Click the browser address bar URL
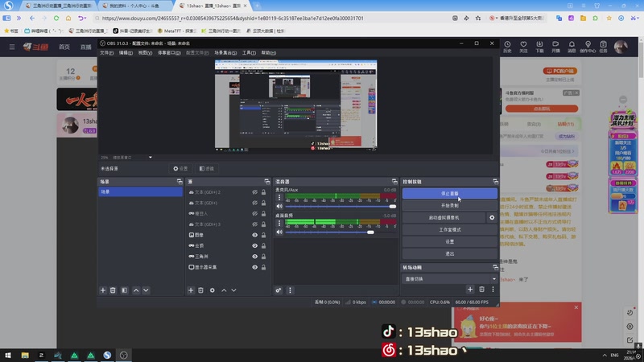The width and height of the screenshot is (644, 362). pos(233,18)
